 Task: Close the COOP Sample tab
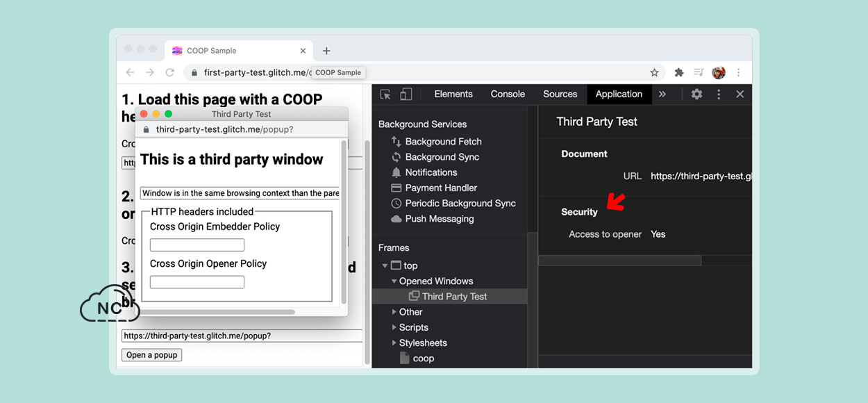pos(303,51)
